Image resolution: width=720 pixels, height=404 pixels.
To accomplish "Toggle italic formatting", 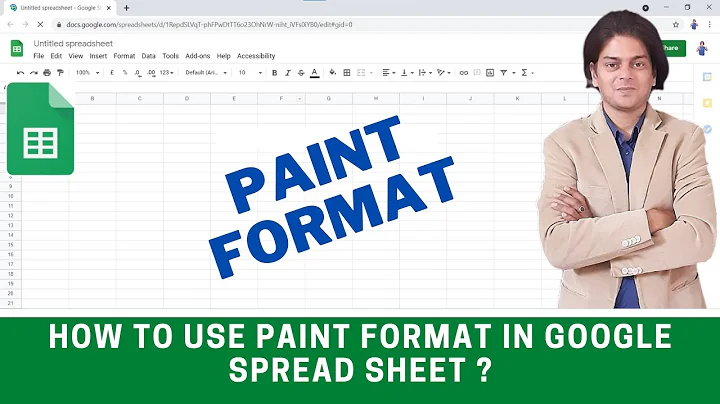I will tap(288, 73).
